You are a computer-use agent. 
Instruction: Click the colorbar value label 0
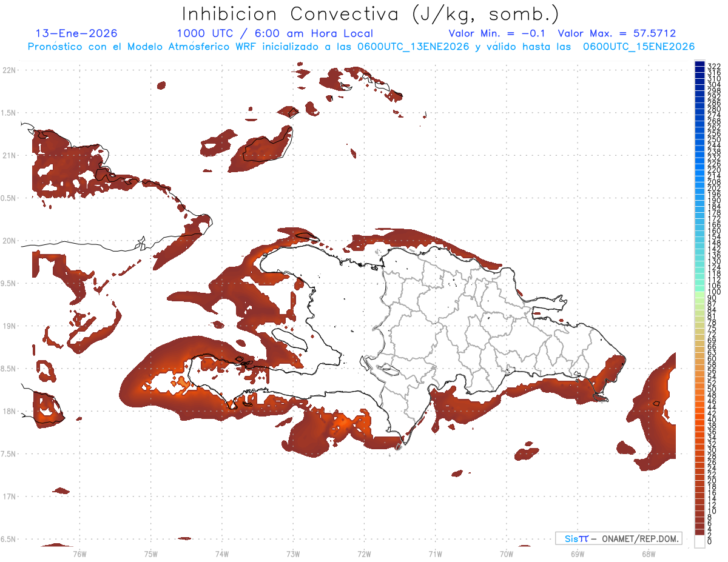pyautogui.click(x=710, y=543)
